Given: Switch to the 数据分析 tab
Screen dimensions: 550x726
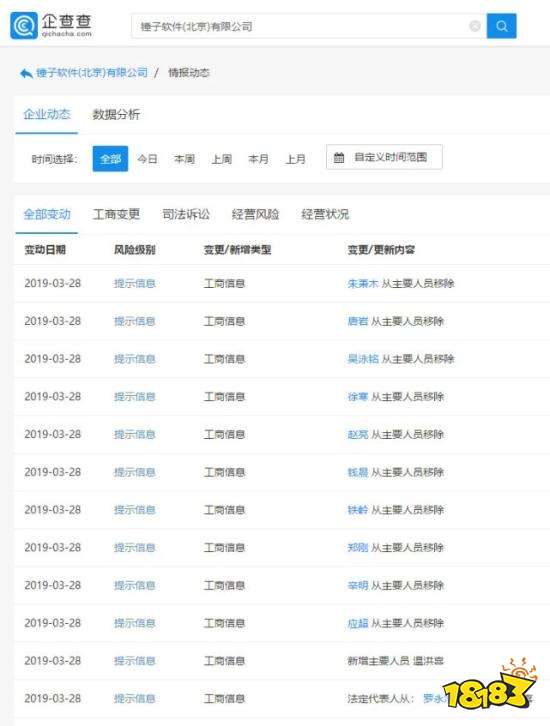Looking at the screenshot, I should pyautogui.click(x=116, y=114).
